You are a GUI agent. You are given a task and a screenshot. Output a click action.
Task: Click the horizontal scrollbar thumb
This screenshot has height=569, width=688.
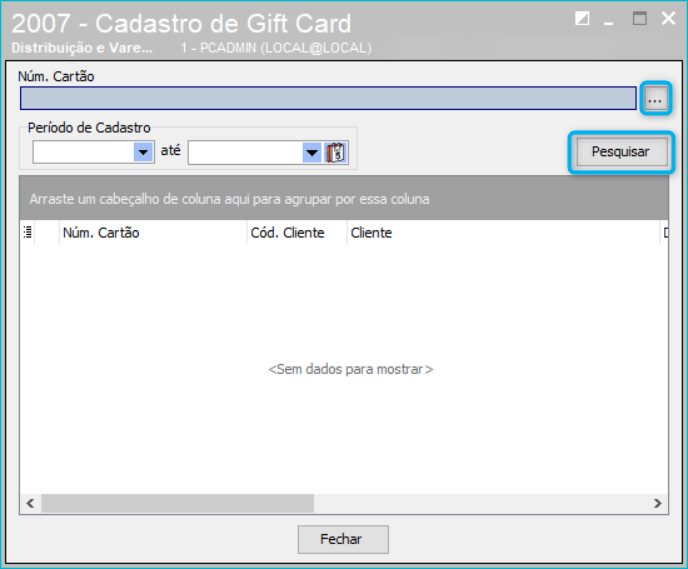tap(178, 503)
